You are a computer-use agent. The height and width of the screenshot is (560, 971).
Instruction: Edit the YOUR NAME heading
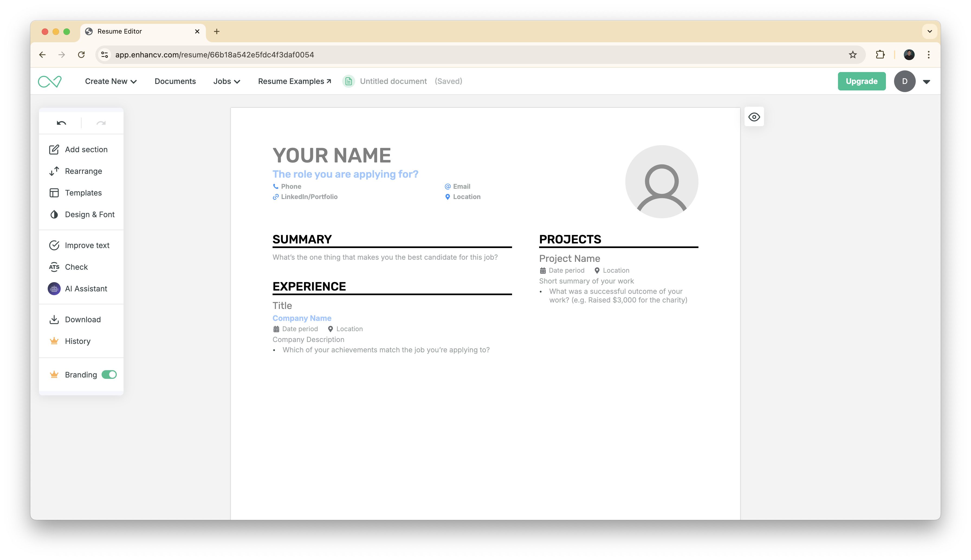(x=332, y=155)
